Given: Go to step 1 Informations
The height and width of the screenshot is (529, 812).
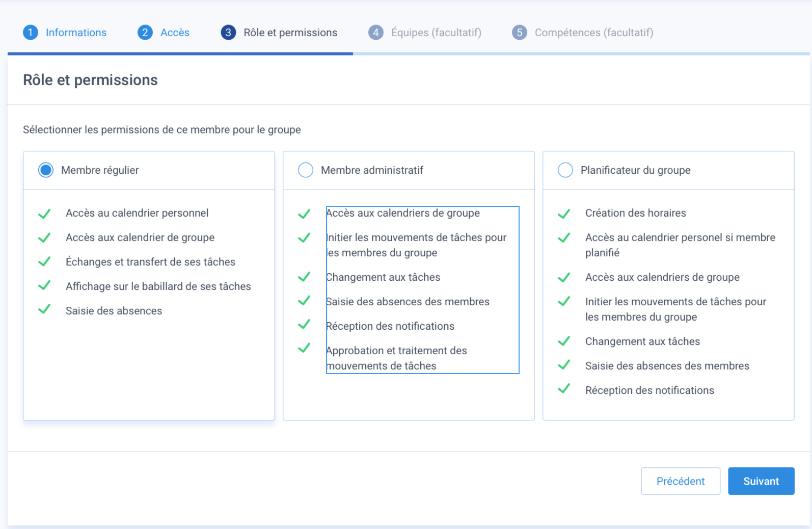Looking at the screenshot, I should (x=65, y=33).
